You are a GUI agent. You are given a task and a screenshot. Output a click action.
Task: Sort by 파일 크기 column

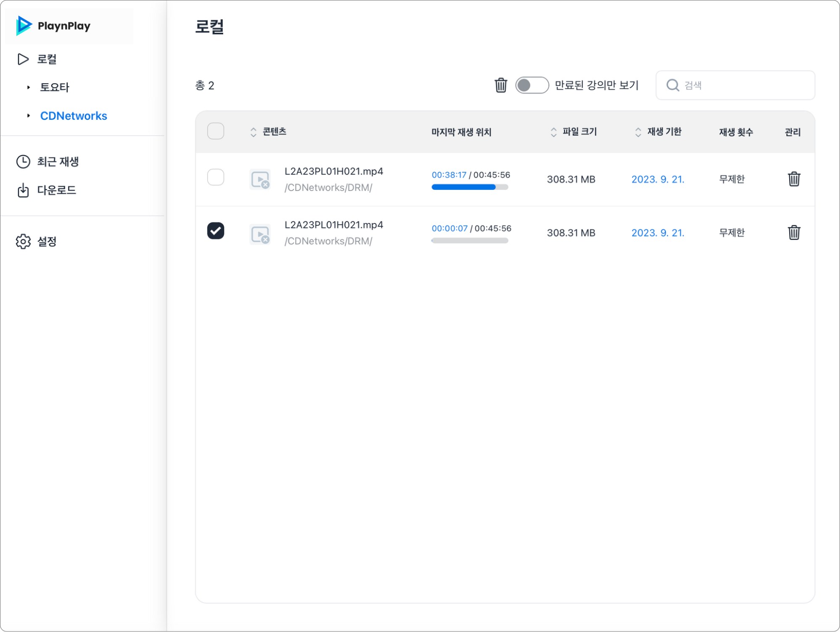tap(553, 132)
